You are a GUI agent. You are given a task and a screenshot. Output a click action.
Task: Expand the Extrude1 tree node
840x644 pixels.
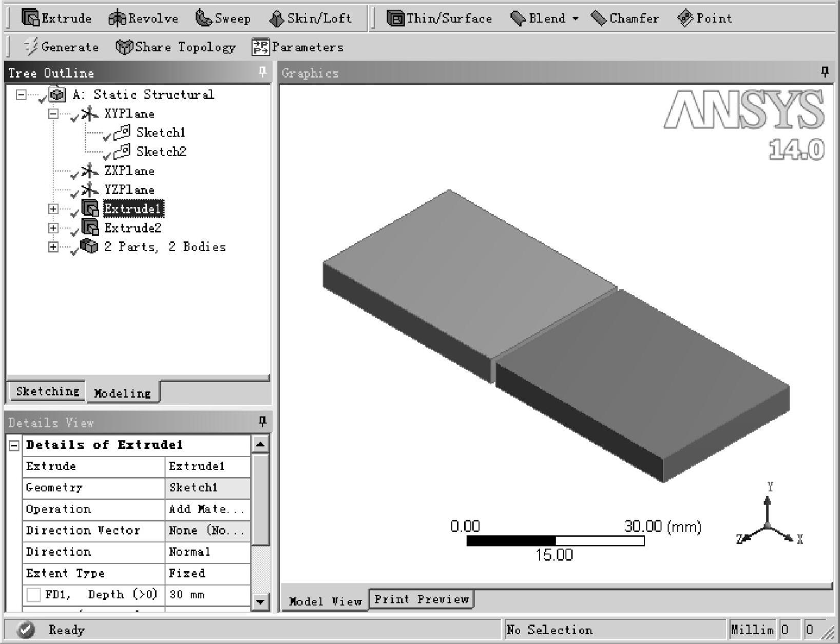53,209
